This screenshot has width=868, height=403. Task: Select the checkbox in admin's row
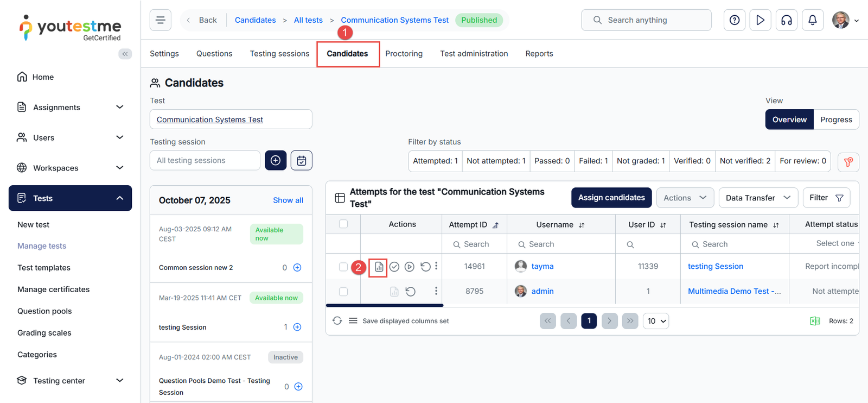click(343, 292)
